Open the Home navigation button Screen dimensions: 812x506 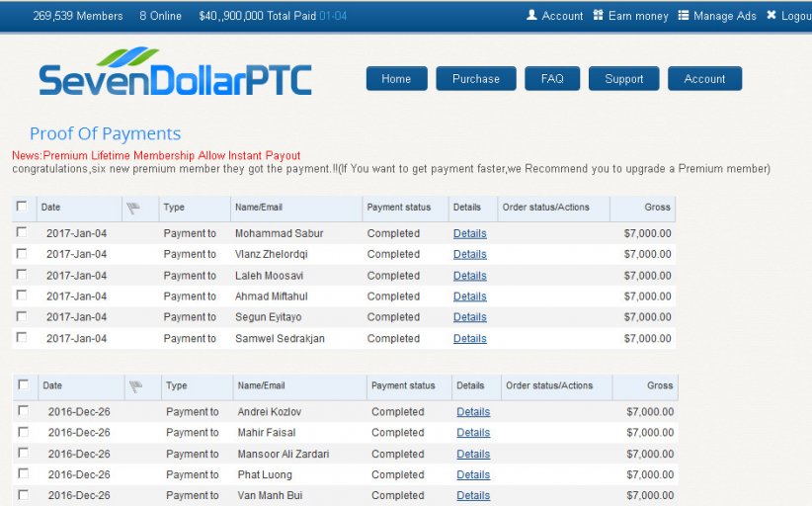click(396, 79)
